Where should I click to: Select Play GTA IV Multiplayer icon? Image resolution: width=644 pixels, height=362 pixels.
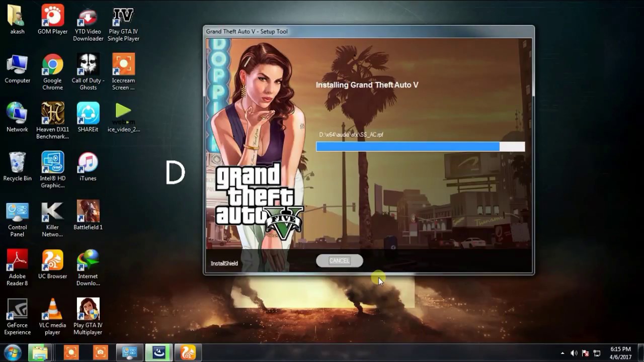point(88,317)
